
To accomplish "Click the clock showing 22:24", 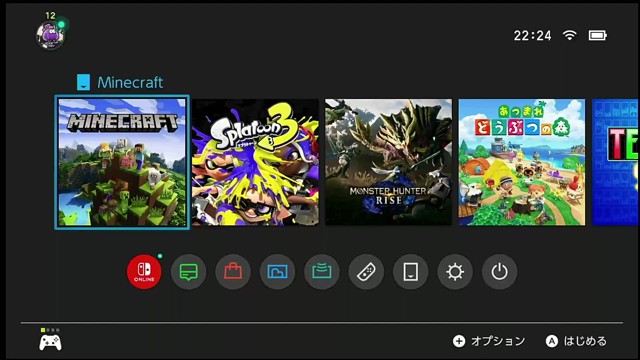I will [532, 36].
